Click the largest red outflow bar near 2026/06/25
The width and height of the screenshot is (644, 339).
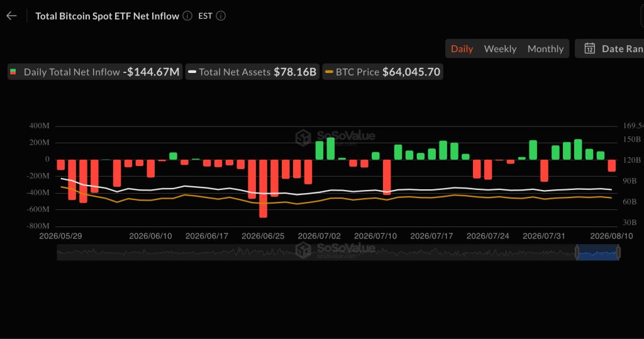click(264, 189)
